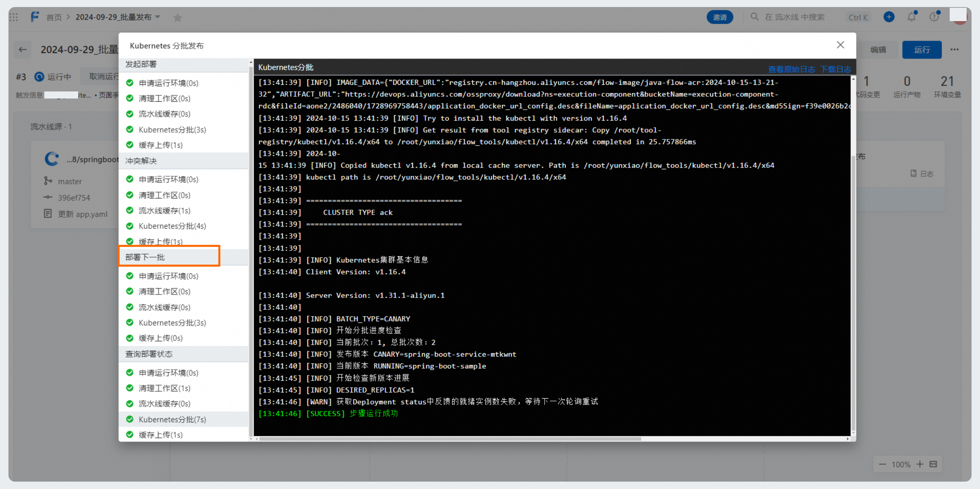Image resolution: width=980 pixels, height=489 pixels.
Task: Open 查看原始日志 link
Action: [791, 69]
